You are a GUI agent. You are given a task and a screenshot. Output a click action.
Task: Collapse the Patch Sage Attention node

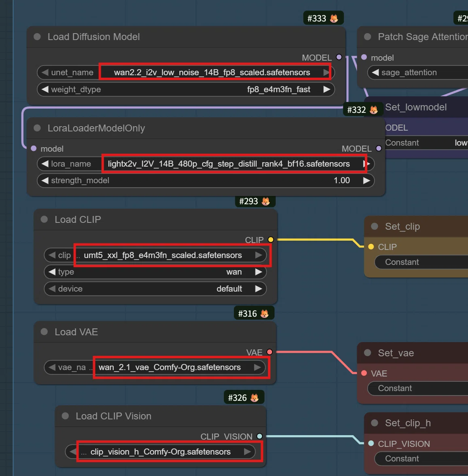tap(368, 37)
